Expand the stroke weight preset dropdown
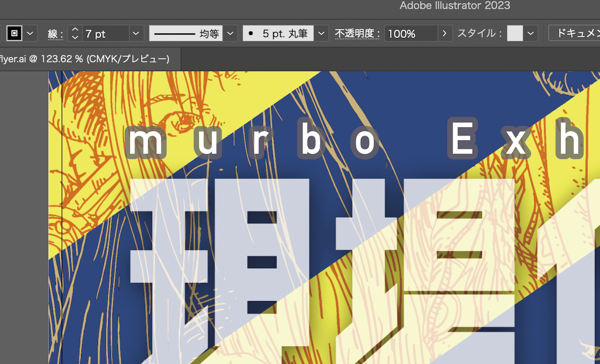 pos(136,33)
